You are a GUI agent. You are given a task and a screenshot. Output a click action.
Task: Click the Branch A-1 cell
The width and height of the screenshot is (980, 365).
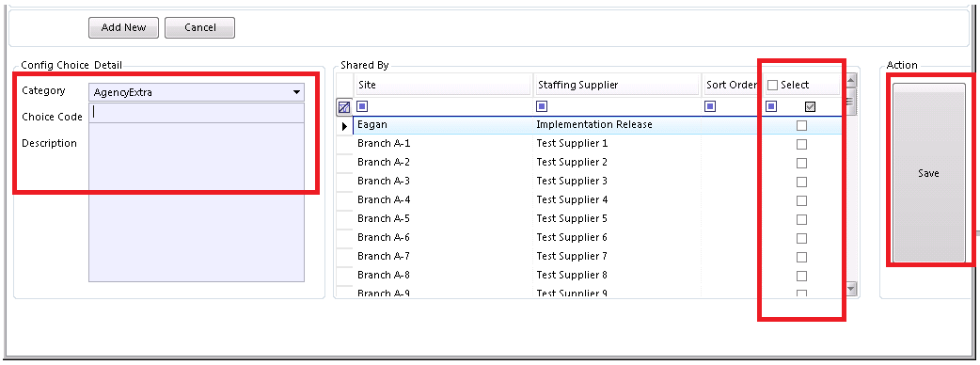pyautogui.click(x=442, y=144)
